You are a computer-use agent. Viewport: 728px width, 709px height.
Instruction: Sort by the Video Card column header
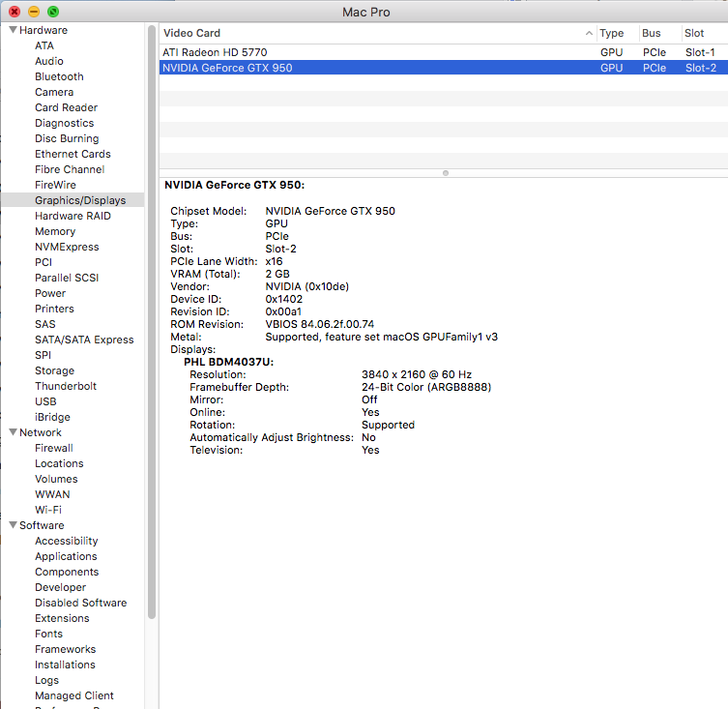[377, 33]
